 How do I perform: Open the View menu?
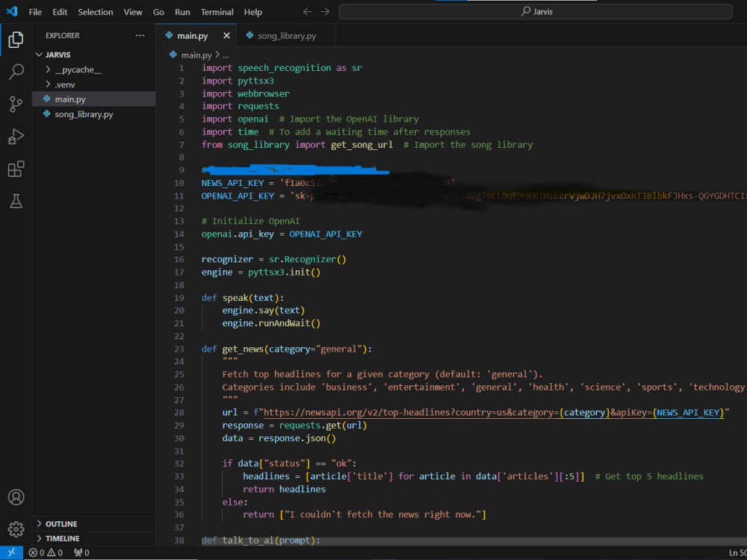click(133, 12)
